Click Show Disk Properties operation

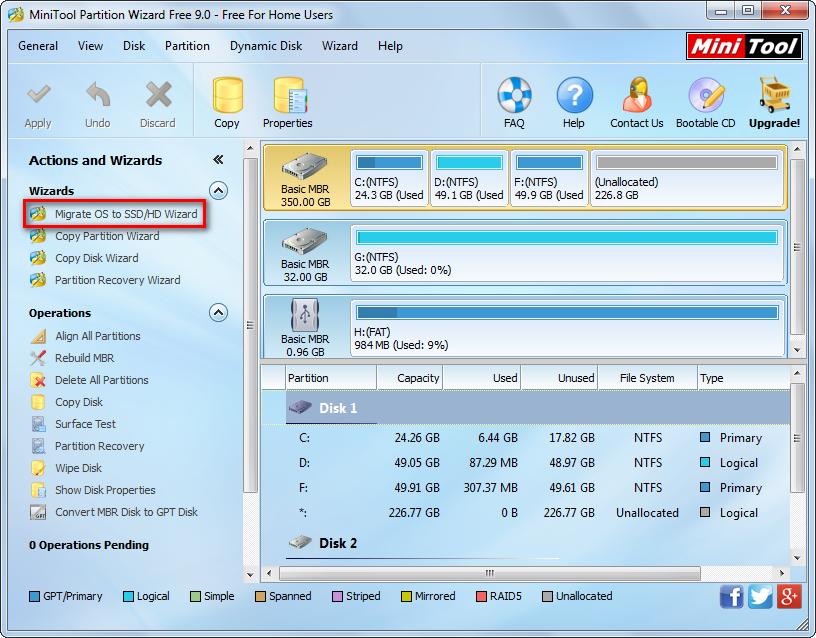click(105, 490)
